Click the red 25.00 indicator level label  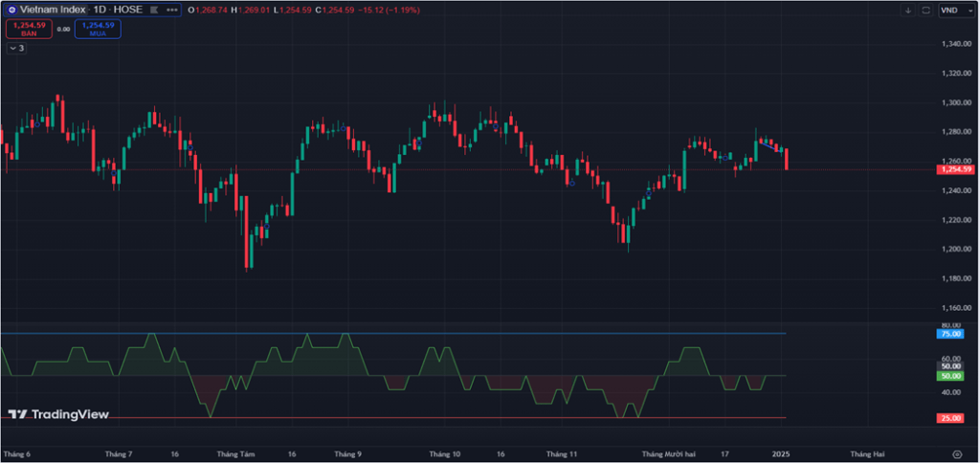click(x=951, y=418)
